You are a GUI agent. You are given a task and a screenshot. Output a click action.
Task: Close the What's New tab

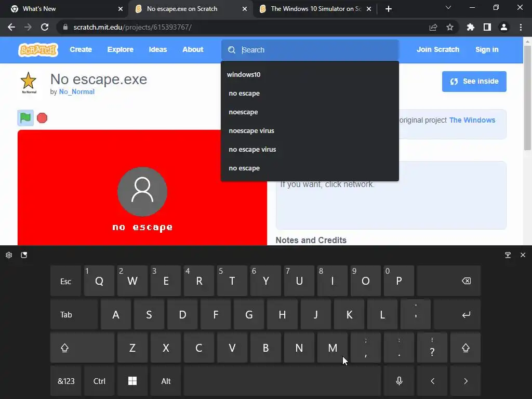[x=121, y=9]
